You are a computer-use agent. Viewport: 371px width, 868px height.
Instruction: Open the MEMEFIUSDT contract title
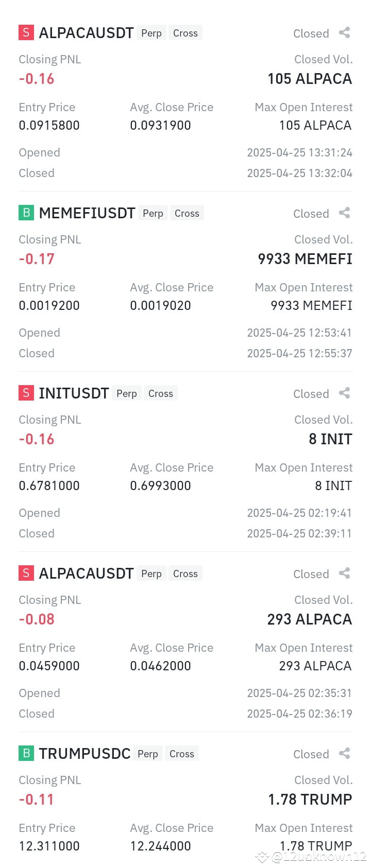[87, 213]
